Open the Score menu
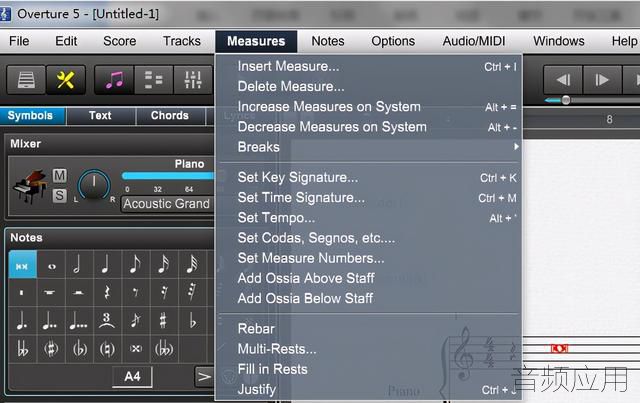640x403 pixels. tap(120, 41)
